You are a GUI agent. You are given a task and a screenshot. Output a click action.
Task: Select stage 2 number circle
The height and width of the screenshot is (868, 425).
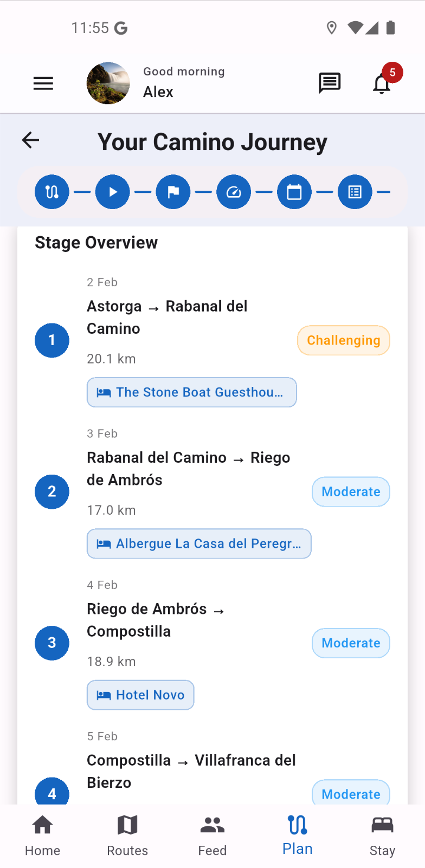pos(52,492)
